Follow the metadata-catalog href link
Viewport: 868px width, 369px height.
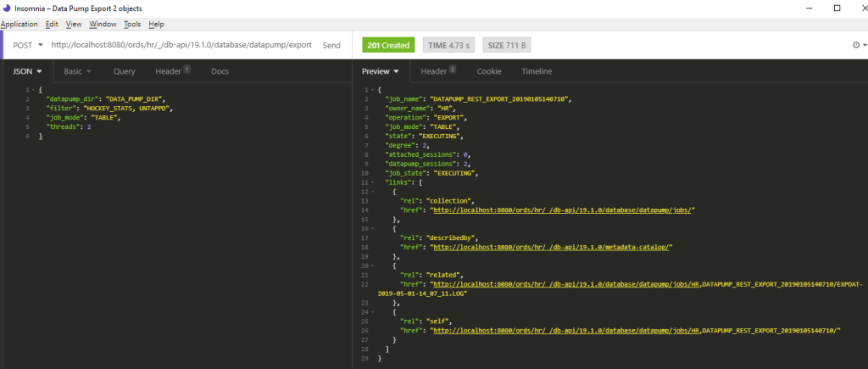pyautogui.click(x=551, y=247)
